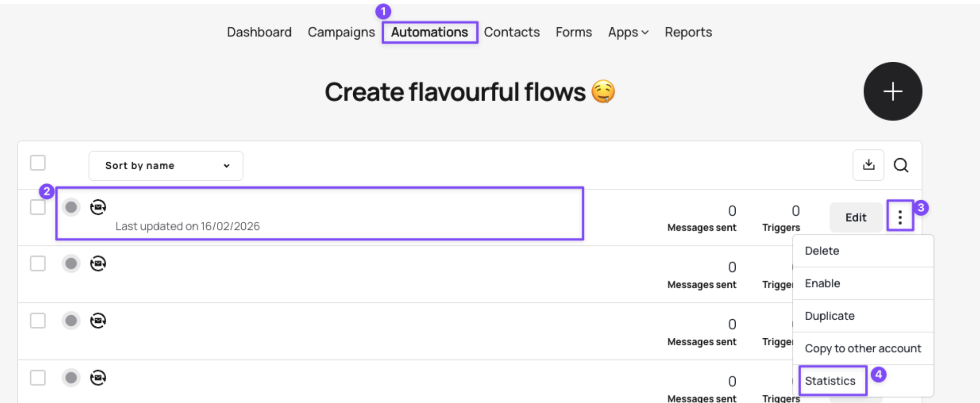Click the email automation icon in first row
Screen dimensions: 980x403
(x=98, y=207)
